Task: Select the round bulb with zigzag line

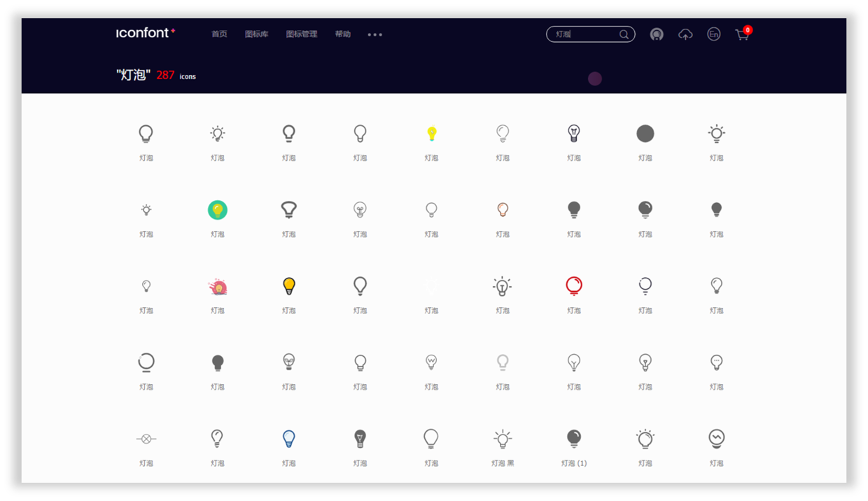Action: 717,438
